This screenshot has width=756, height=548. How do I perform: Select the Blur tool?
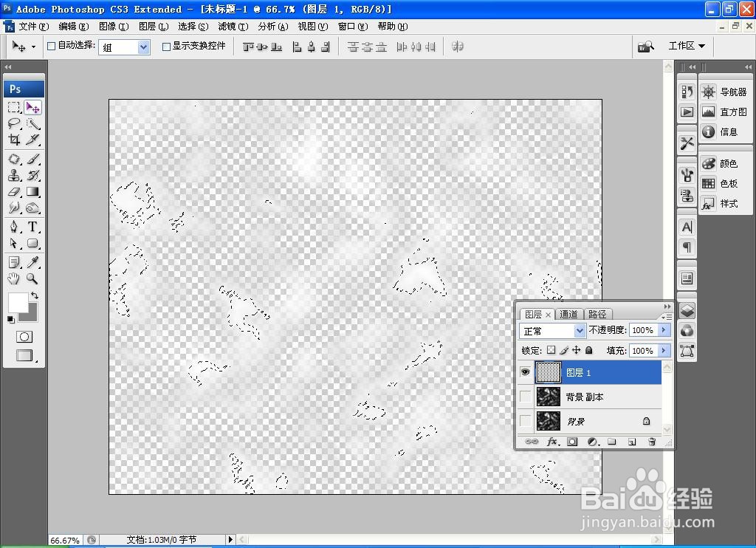pyautogui.click(x=14, y=208)
